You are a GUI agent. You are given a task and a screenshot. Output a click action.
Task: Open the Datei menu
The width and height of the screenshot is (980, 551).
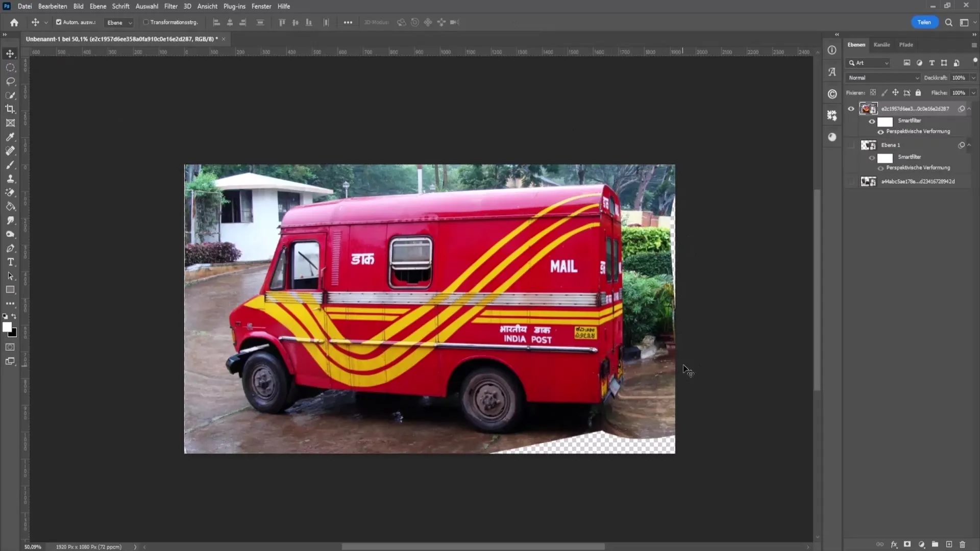(24, 6)
